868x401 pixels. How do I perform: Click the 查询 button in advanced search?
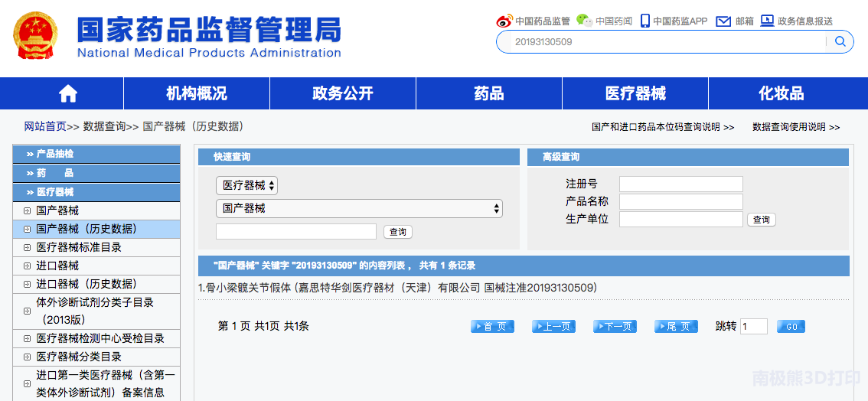761,220
